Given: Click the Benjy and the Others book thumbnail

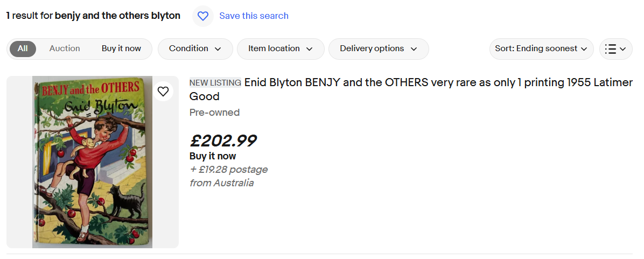Looking at the screenshot, I should point(92,162).
